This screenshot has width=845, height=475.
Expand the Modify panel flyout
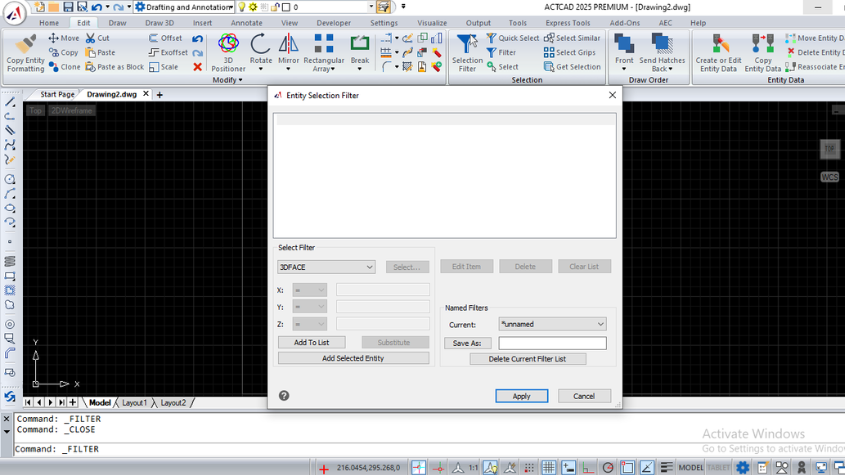click(x=227, y=80)
